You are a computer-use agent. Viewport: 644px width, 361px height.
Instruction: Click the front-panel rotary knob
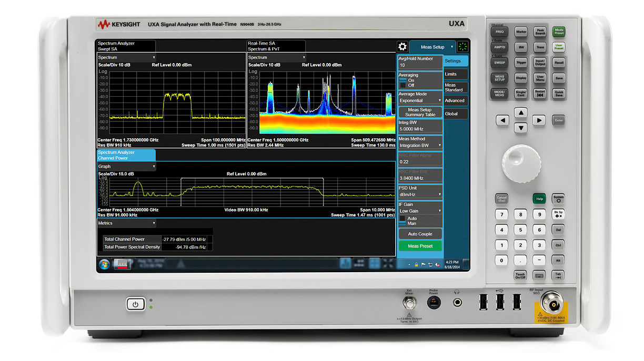click(520, 163)
